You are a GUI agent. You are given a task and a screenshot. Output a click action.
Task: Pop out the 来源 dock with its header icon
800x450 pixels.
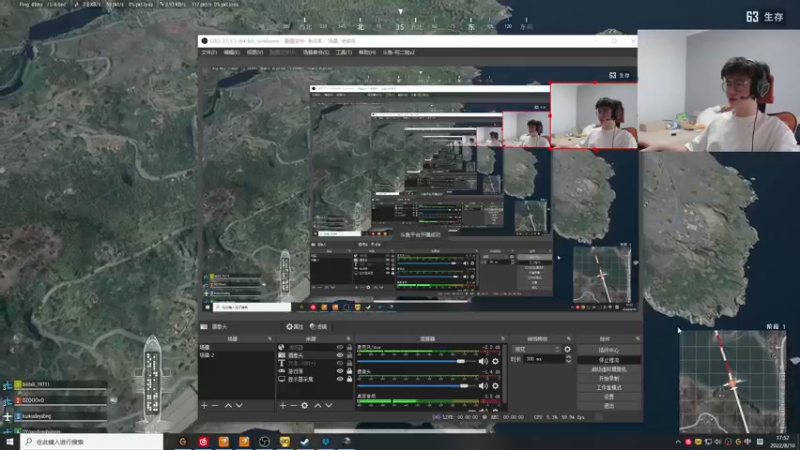coord(348,339)
